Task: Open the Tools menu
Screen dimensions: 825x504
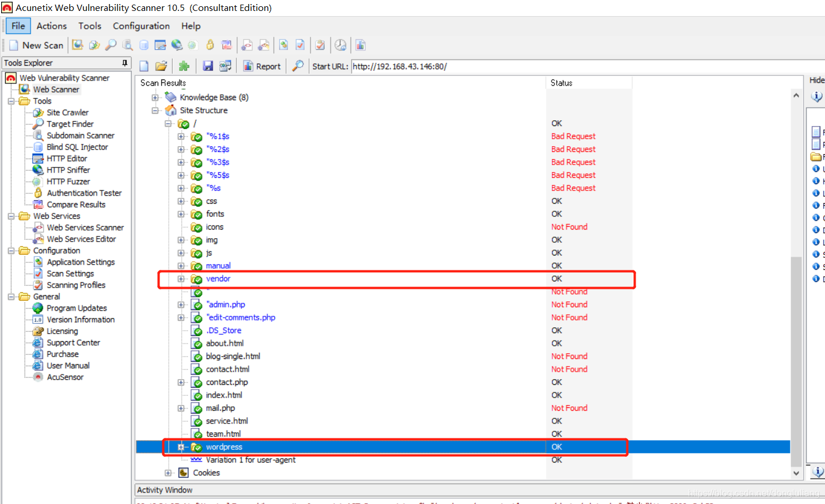Action: (90, 26)
